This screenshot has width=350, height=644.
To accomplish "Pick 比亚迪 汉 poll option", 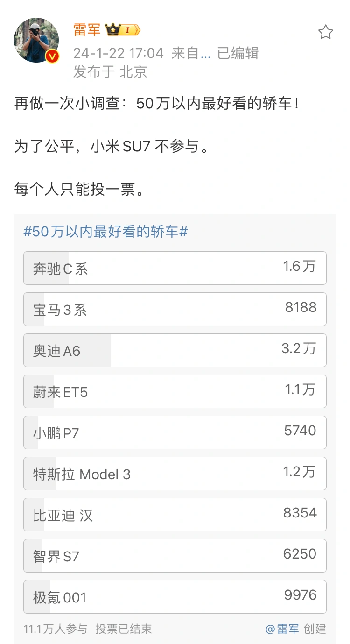I will point(175,515).
